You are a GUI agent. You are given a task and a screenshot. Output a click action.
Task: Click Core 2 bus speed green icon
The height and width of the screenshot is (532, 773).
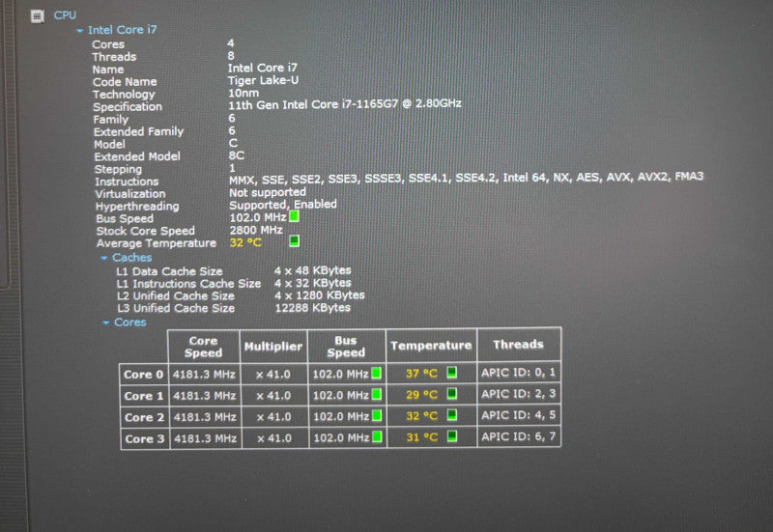[x=377, y=416]
